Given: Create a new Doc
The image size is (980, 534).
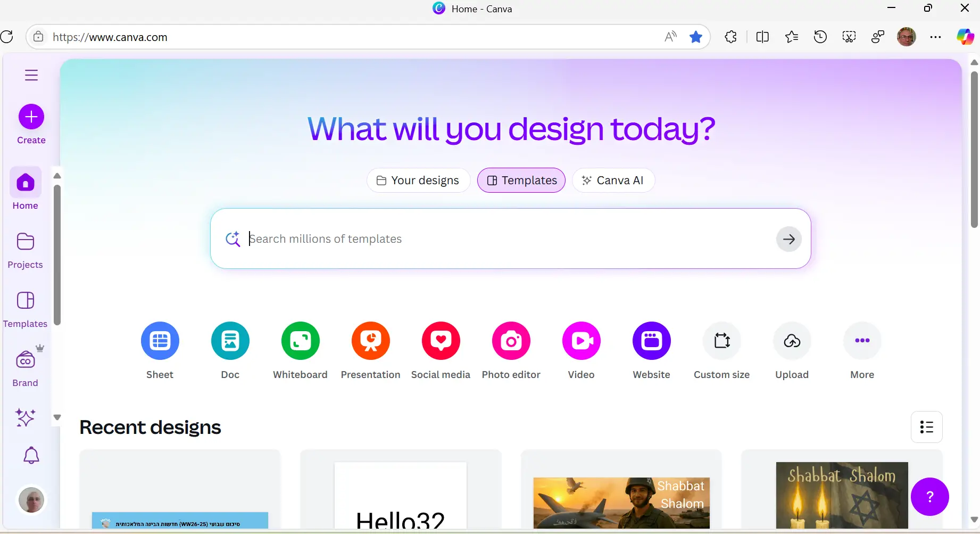Looking at the screenshot, I should pyautogui.click(x=230, y=341).
